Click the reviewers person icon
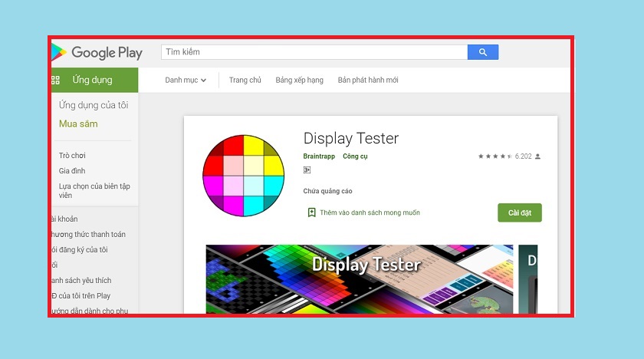Viewport: 644px width, 359px height. tap(537, 156)
